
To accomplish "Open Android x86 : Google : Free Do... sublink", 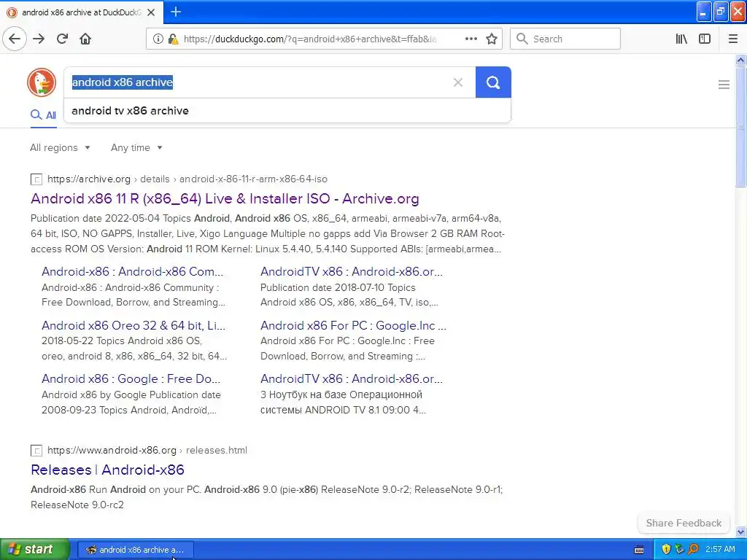I will point(131,378).
